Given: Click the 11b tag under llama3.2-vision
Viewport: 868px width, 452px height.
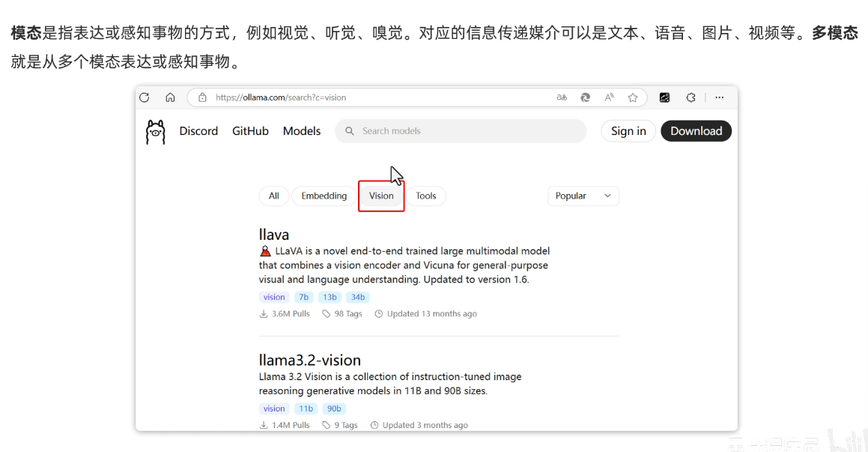Looking at the screenshot, I should tap(306, 409).
